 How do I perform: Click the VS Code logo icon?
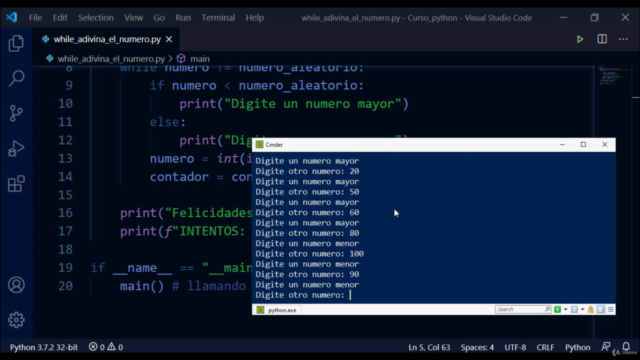click(11, 18)
